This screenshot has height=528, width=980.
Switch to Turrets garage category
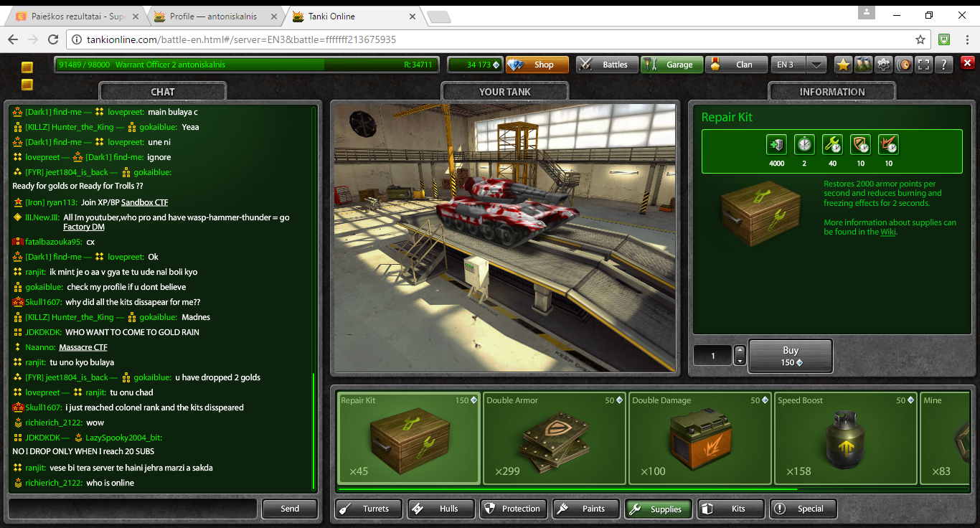tap(369, 509)
